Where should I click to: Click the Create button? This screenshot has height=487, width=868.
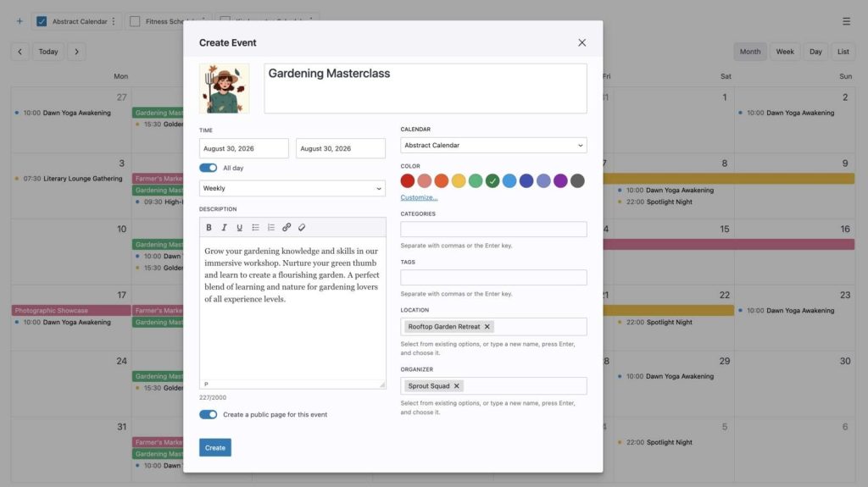pos(215,448)
